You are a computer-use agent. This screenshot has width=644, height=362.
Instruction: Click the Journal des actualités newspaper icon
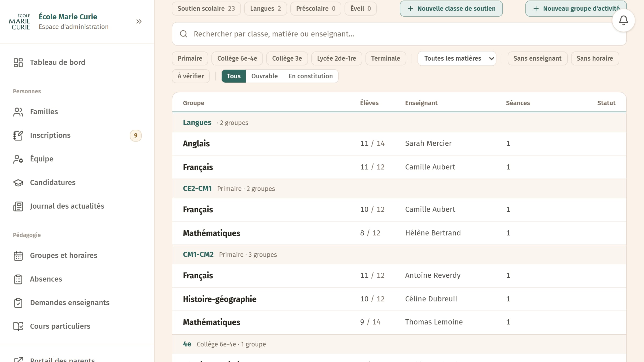(18, 206)
